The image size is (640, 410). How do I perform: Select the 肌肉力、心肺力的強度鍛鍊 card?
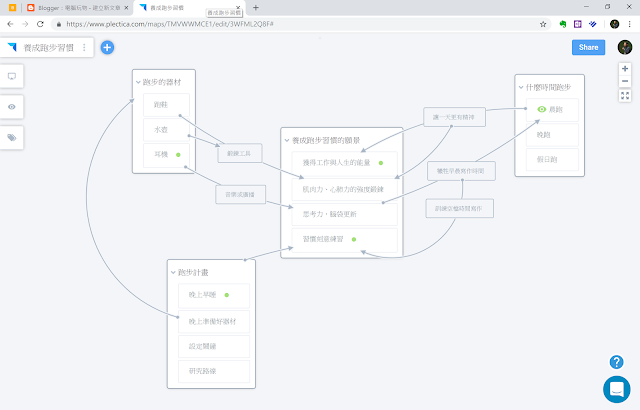pos(344,189)
